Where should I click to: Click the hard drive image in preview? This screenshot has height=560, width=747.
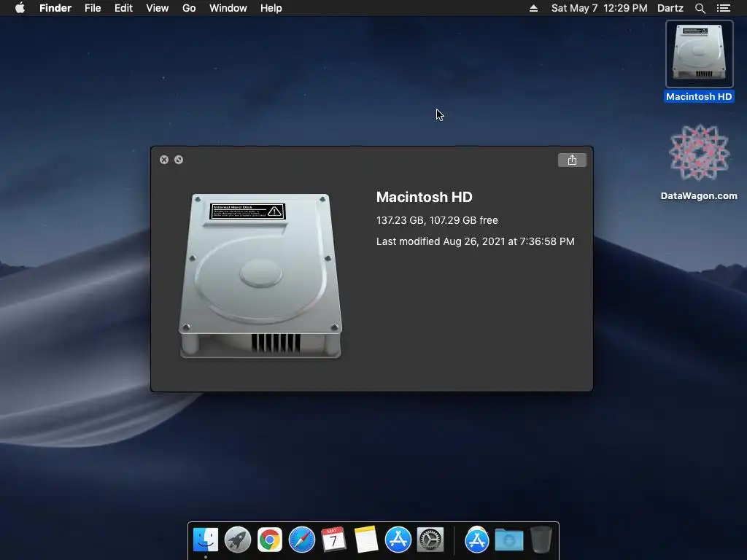pos(260,275)
